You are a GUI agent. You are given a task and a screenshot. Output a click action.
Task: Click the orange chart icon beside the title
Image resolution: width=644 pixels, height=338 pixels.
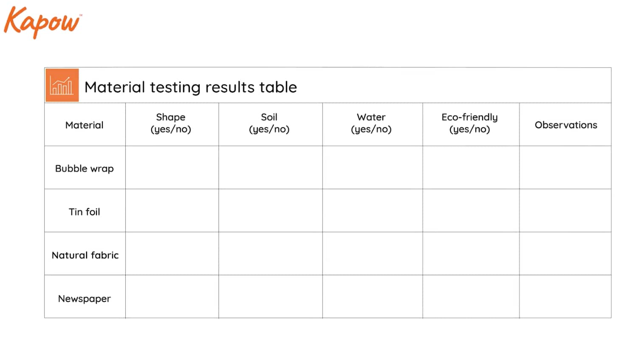(x=62, y=85)
